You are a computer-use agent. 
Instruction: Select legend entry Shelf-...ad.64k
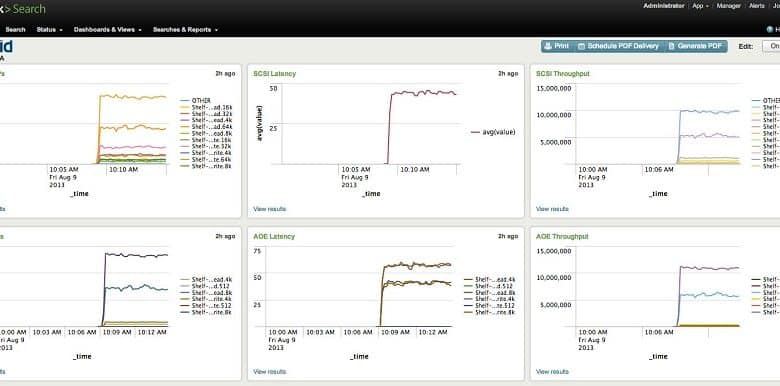click(x=206, y=127)
